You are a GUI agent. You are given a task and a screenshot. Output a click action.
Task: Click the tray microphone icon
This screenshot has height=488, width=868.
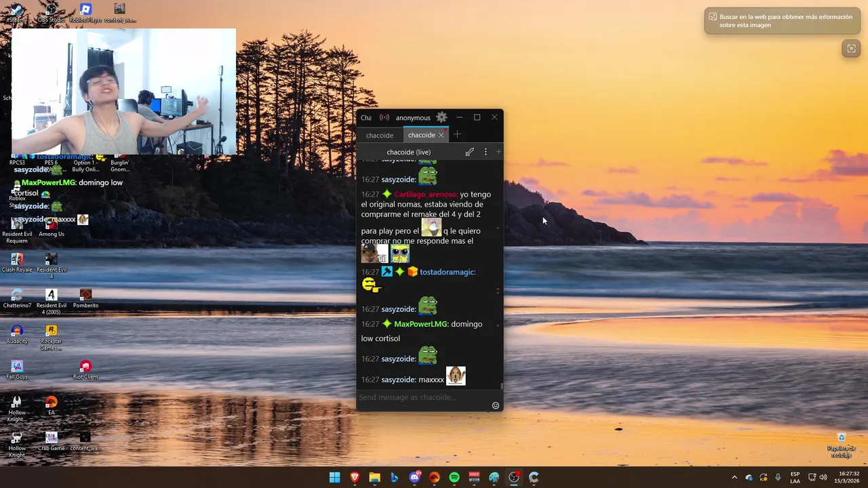778,477
